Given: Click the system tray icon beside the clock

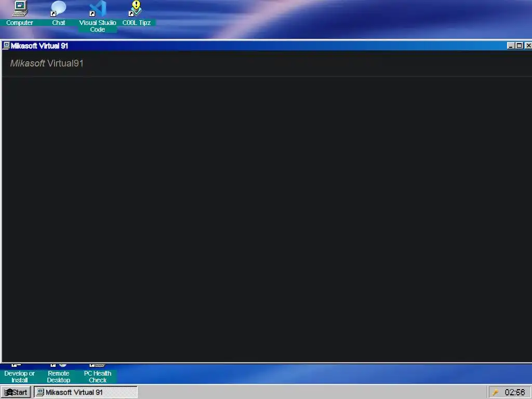Looking at the screenshot, I should (495, 393).
